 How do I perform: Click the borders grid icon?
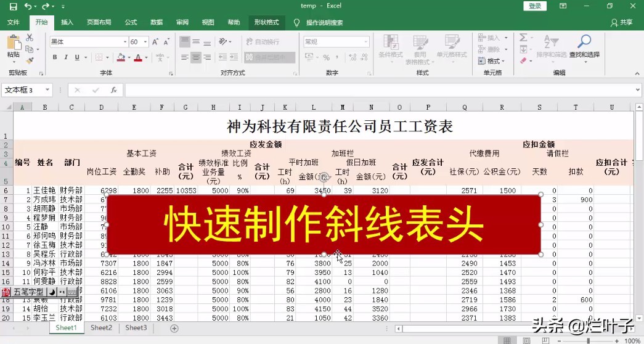click(x=99, y=57)
